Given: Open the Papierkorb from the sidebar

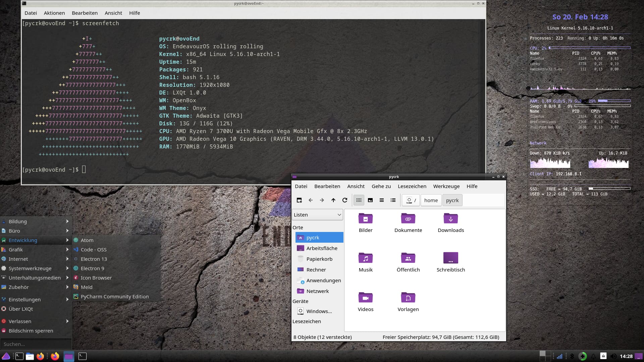Looking at the screenshot, I should 319,259.
